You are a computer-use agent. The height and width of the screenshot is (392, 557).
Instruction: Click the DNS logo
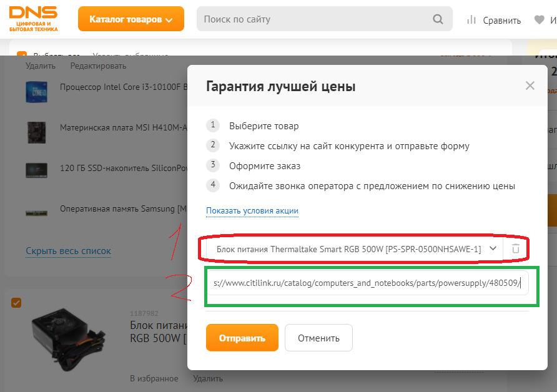33,19
